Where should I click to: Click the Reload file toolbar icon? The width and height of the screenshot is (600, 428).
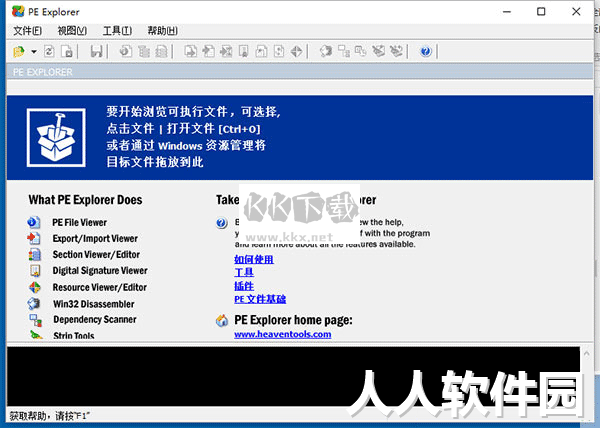coord(49,51)
